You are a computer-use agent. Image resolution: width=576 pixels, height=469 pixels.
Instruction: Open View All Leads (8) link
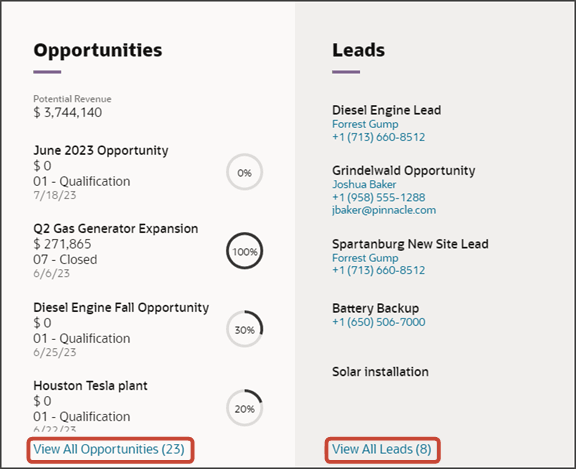[x=382, y=449]
